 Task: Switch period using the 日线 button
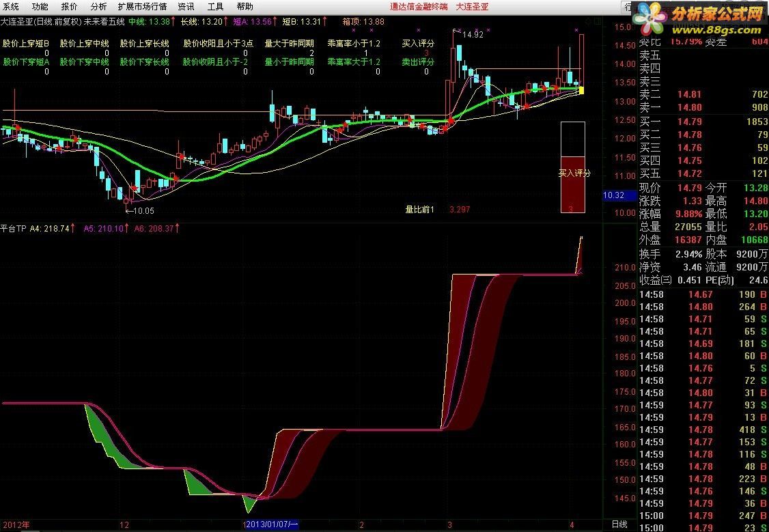click(x=620, y=524)
